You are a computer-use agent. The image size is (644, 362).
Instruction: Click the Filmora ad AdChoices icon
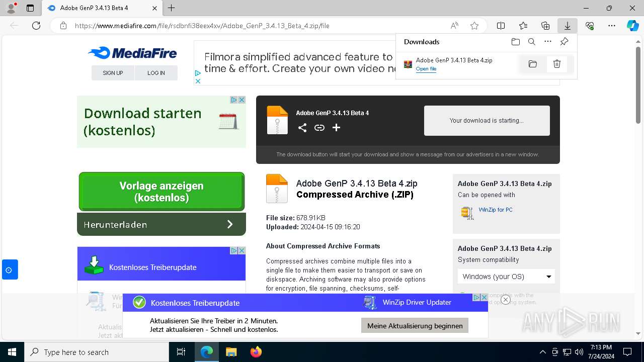[x=198, y=73]
